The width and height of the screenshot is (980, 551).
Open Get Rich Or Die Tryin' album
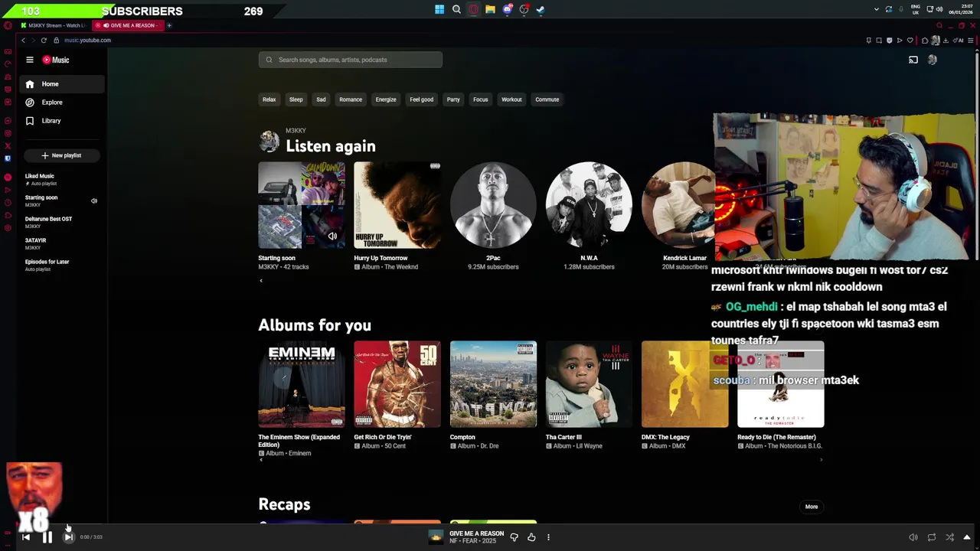397,384
